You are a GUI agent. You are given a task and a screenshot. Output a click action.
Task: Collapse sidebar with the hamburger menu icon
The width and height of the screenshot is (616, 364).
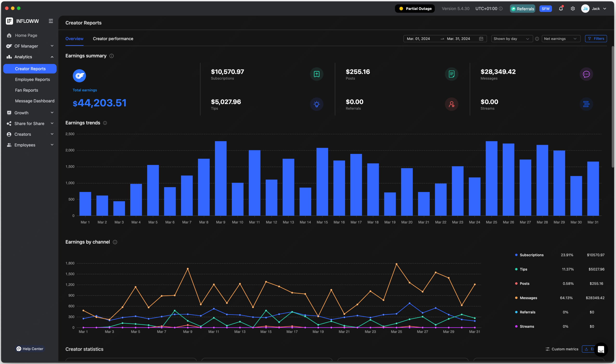pyautogui.click(x=51, y=21)
